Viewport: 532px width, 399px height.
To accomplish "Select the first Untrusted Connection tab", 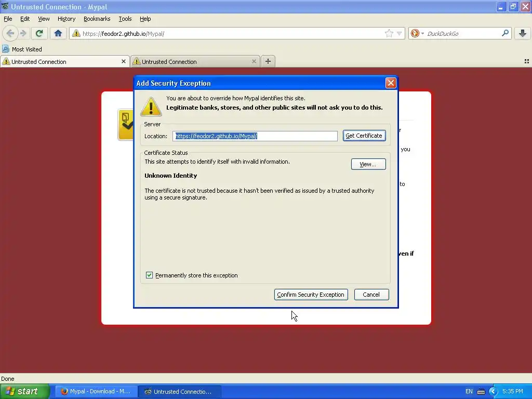I will pos(64,61).
